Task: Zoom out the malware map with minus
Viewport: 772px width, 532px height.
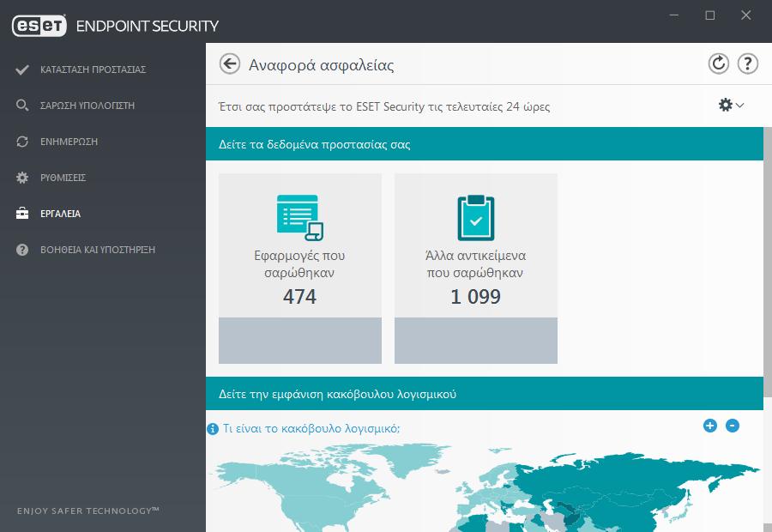Action: tap(733, 426)
